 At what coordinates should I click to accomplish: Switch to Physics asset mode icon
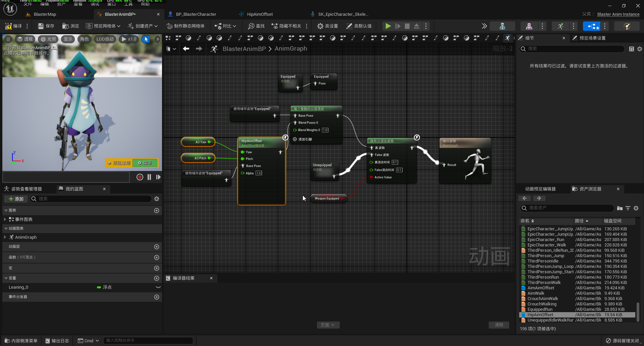(627, 26)
